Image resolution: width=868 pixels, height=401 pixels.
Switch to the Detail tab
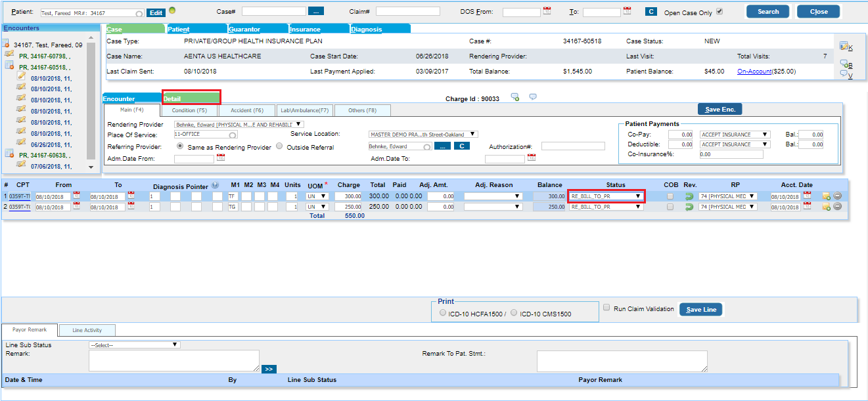pos(191,98)
